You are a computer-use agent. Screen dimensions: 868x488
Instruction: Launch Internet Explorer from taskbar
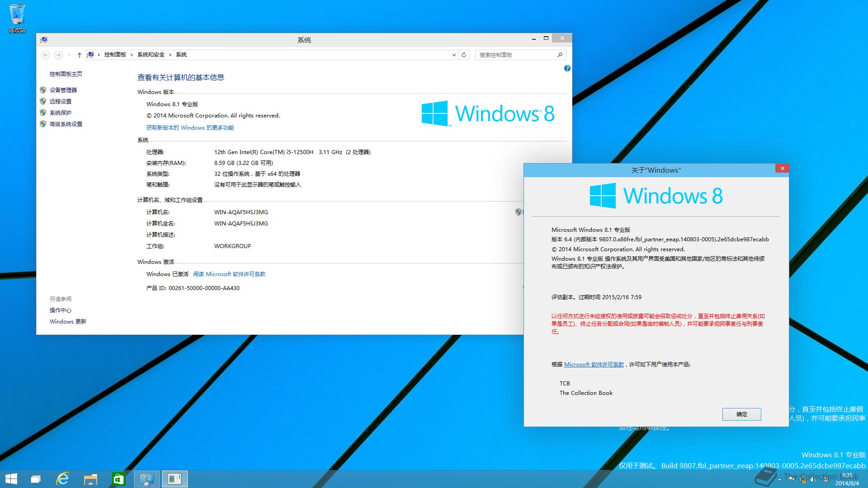(x=63, y=479)
